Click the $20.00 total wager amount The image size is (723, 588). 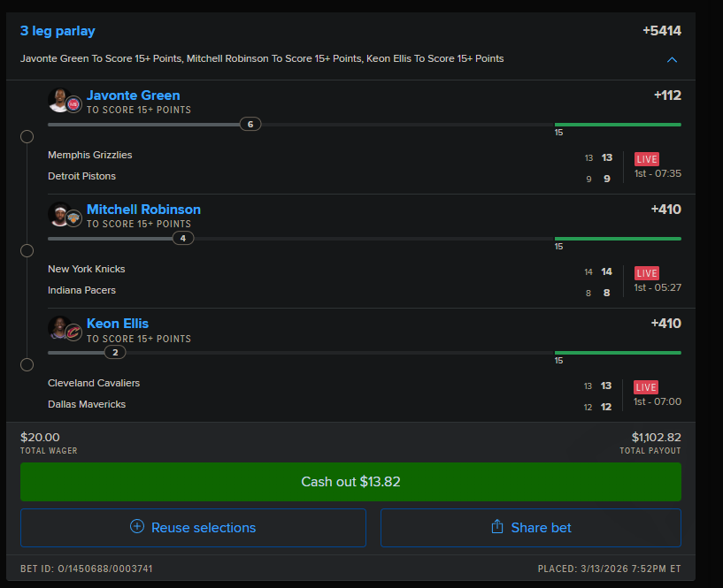tap(40, 438)
